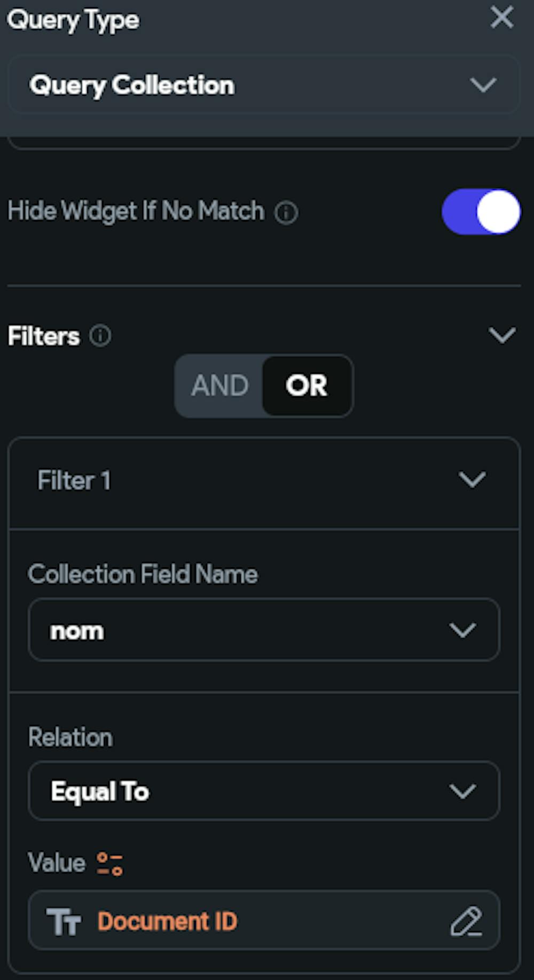The height and width of the screenshot is (980, 534).
Task: Click the chevron on the Equal To selector
Action: coord(462,791)
